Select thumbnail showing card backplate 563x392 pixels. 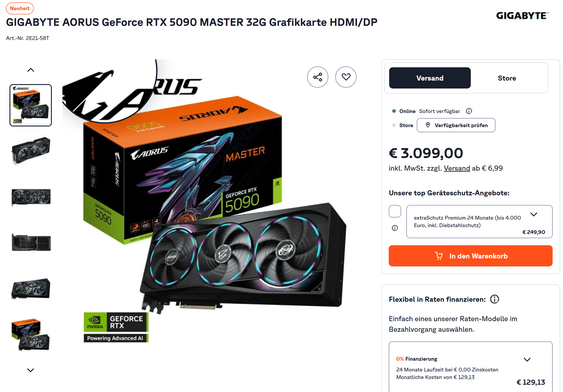[x=31, y=243]
